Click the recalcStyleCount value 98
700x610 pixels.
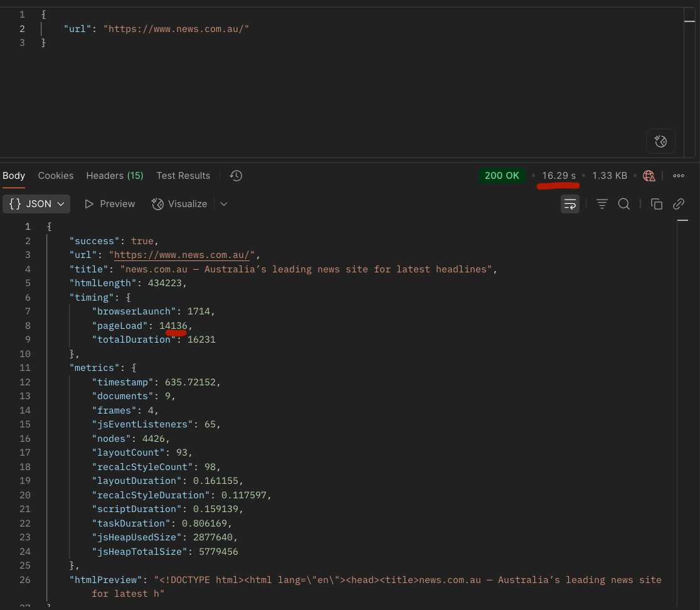210,467
